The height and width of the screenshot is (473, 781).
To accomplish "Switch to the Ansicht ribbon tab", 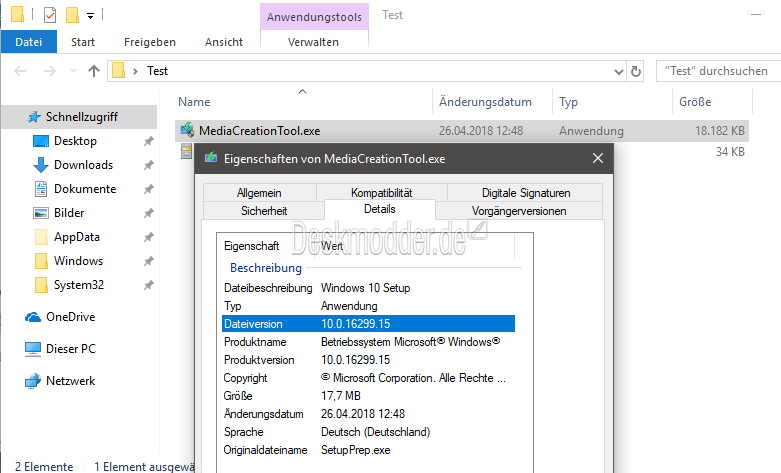I will coord(224,42).
